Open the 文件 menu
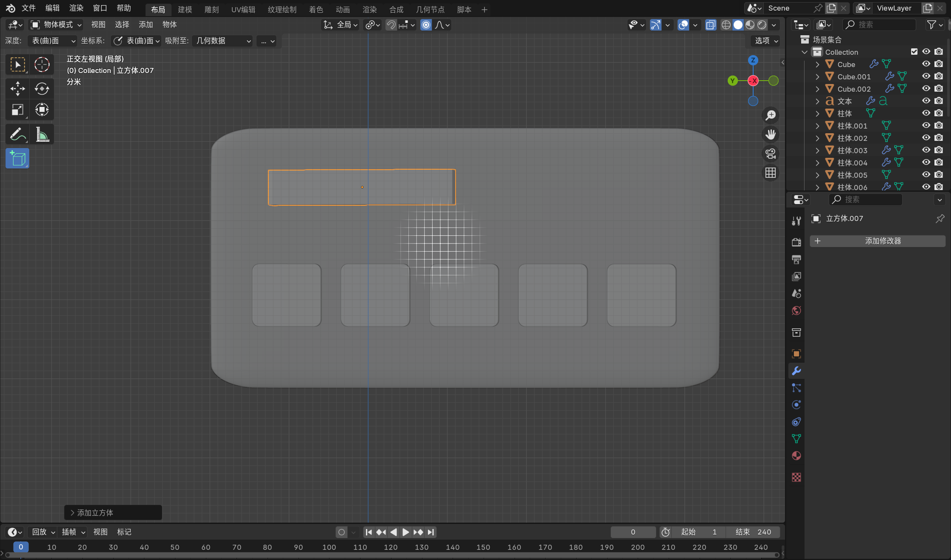This screenshot has width=951, height=560. [x=28, y=8]
